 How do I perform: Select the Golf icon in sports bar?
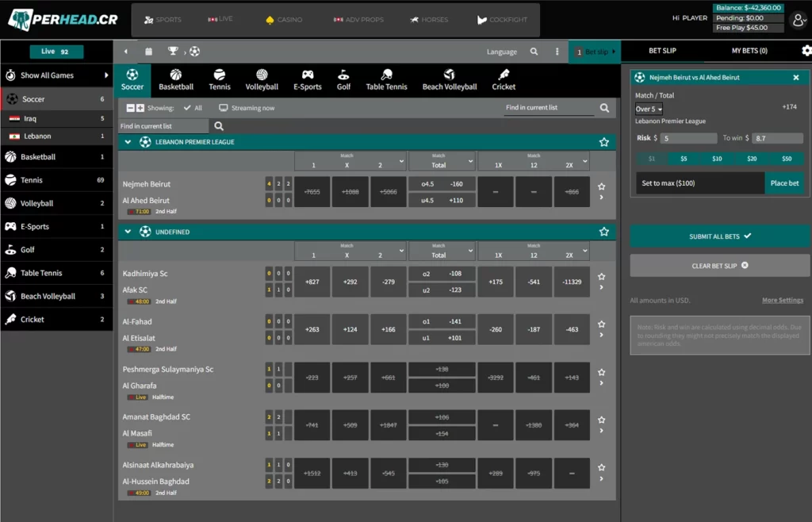click(x=343, y=79)
